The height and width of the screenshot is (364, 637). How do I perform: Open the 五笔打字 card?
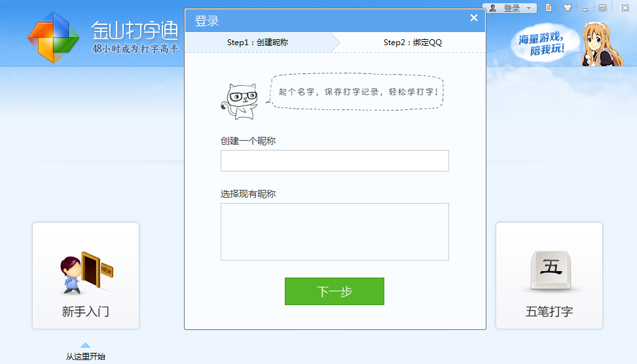[x=549, y=276]
